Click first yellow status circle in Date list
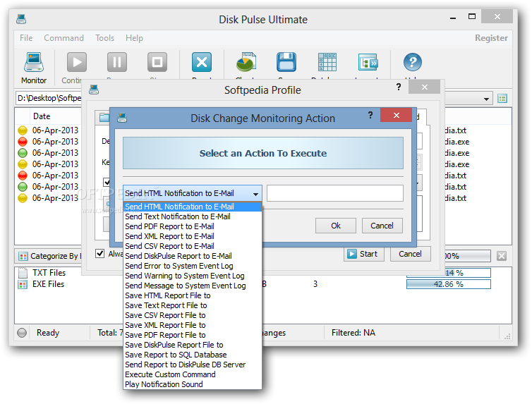532x404 pixels. point(23,130)
